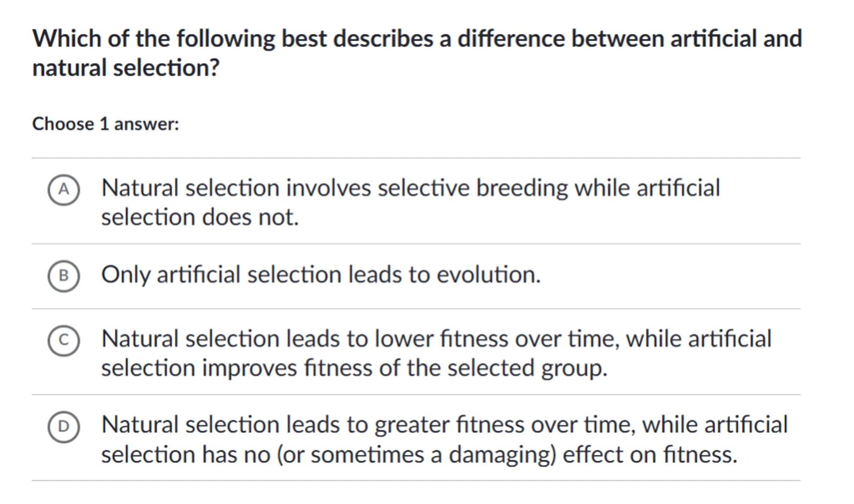The height and width of the screenshot is (504, 854).
Task: Pick the option D radio circle
Action: click(x=63, y=427)
